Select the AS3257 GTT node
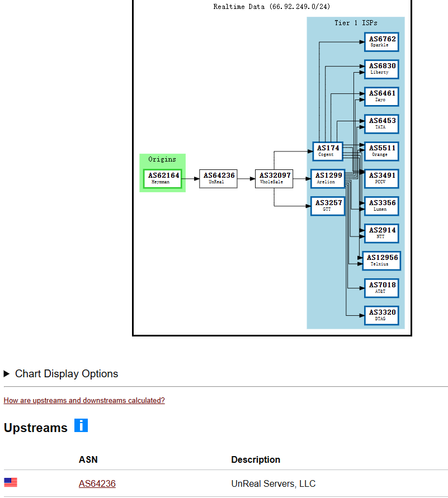Image resolution: width=448 pixels, height=498 pixels. tap(328, 206)
